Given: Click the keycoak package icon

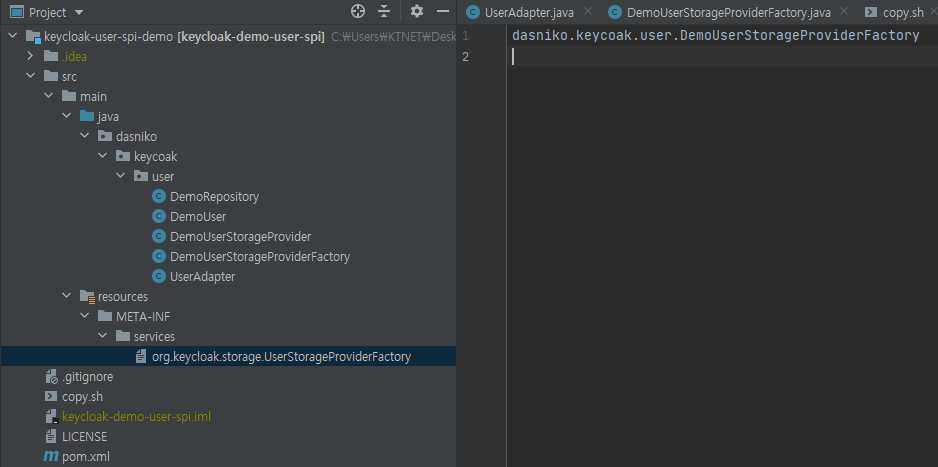Looking at the screenshot, I should point(123,157).
